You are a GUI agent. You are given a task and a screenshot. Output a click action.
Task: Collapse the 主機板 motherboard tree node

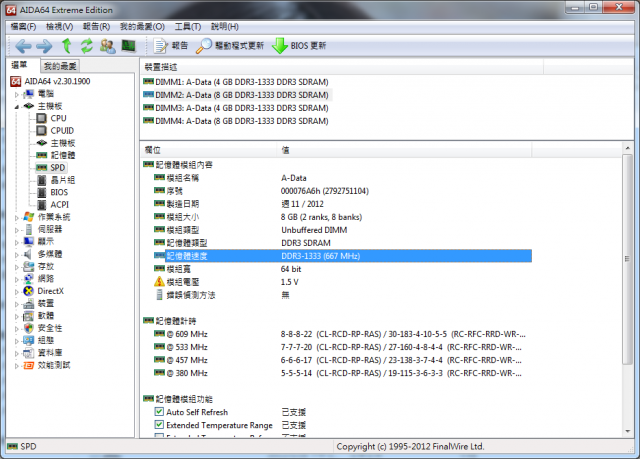click(17, 107)
